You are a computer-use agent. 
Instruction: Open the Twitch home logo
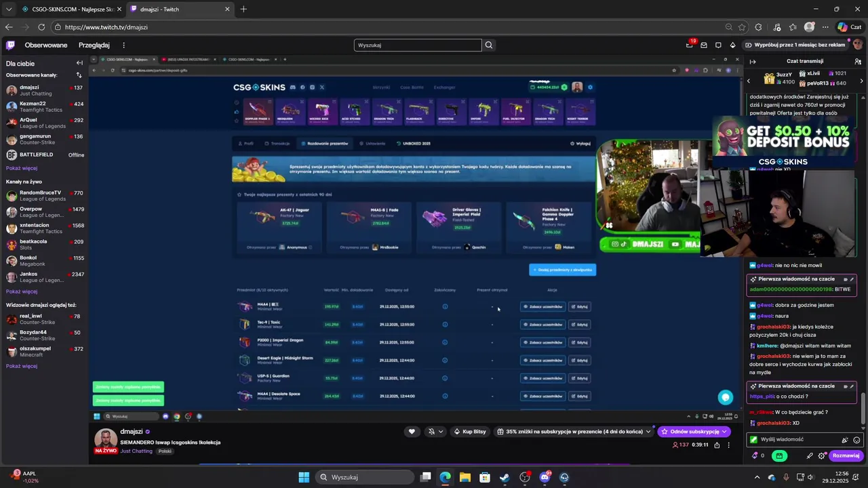(x=10, y=45)
